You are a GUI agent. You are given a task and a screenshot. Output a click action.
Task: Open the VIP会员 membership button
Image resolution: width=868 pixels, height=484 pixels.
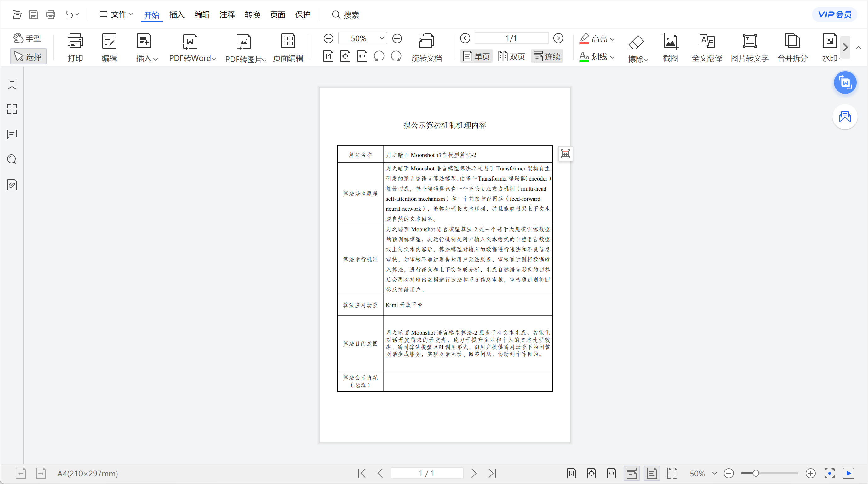click(835, 14)
